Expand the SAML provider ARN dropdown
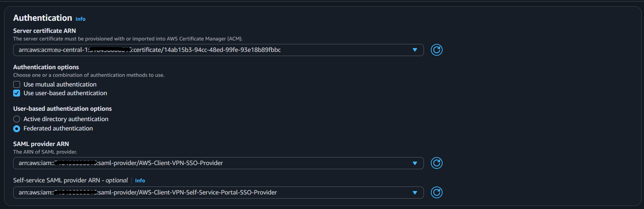The height and width of the screenshot is (209, 644). 415,163
